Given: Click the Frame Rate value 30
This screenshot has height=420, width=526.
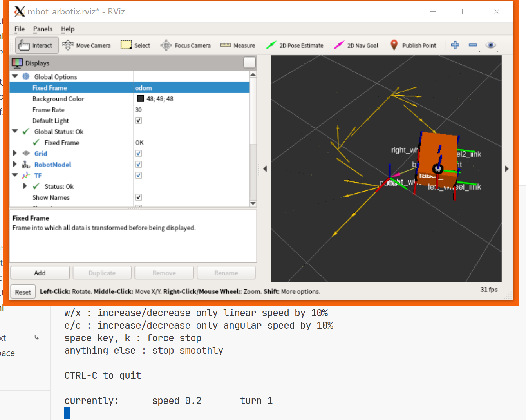Looking at the screenshot, I should pos(138,110).
